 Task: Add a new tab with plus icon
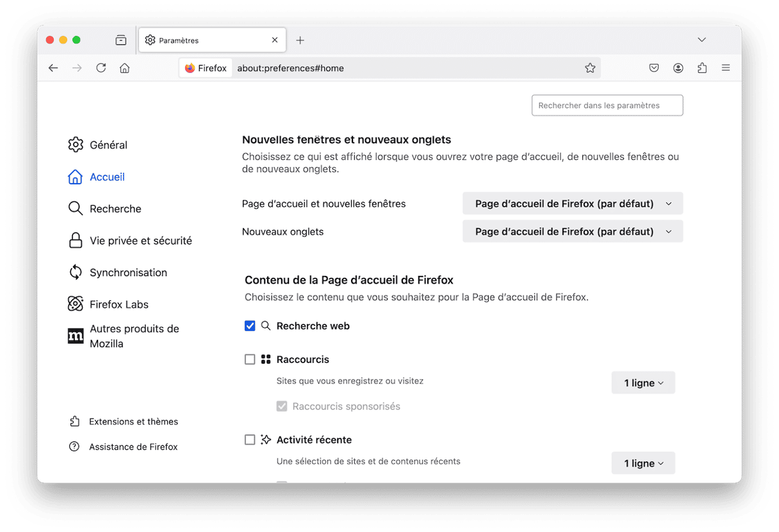(x=300, y=40)
